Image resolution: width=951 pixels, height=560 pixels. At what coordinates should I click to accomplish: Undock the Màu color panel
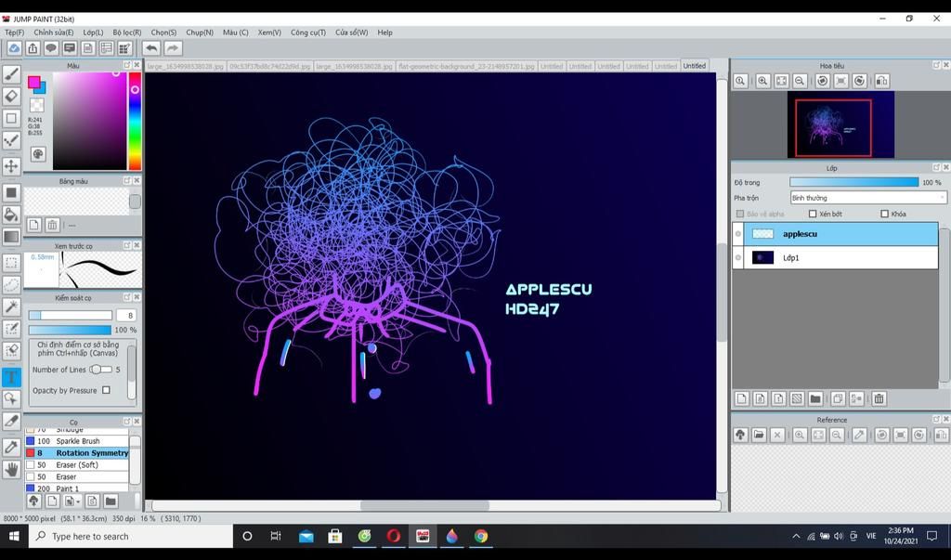[x=126, y=65]
